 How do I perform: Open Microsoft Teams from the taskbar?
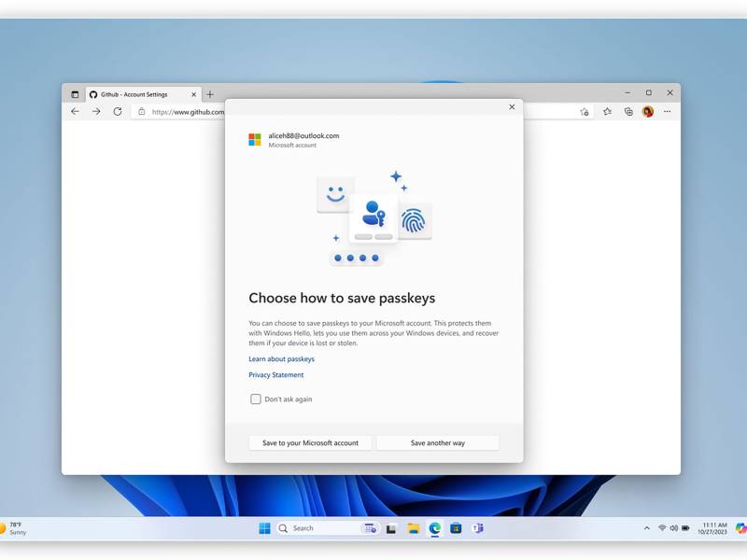[477, 528]
